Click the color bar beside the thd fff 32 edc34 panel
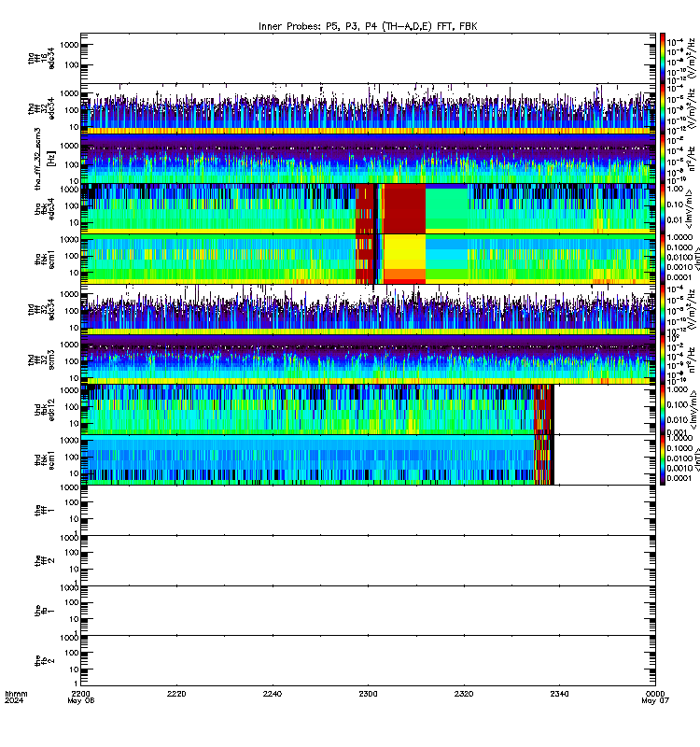This screenshot has height=747, width=700. pos(663,310)
